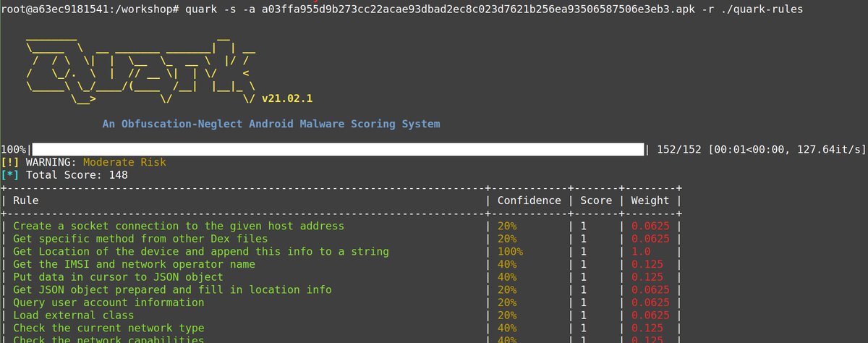Select the v21.02.1 version string
Viewport: 868px width, 343px height.
(x=287, y=98)
